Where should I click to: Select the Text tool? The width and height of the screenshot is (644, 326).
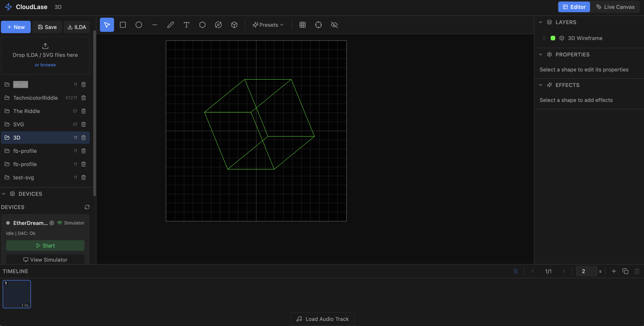186,25
